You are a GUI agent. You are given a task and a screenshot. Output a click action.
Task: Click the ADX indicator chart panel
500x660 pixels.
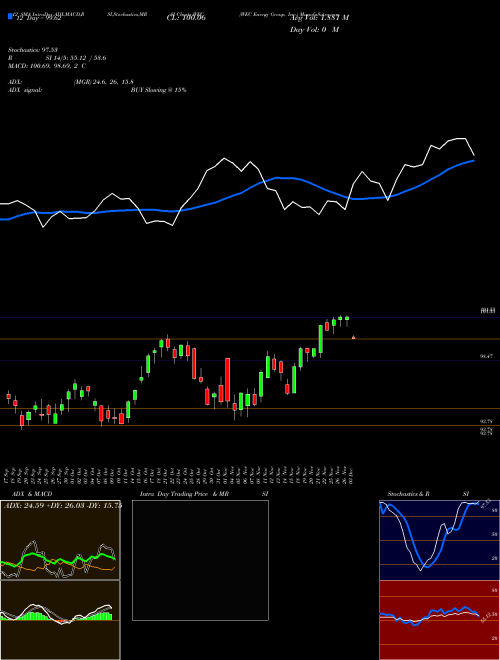point(60,540)
